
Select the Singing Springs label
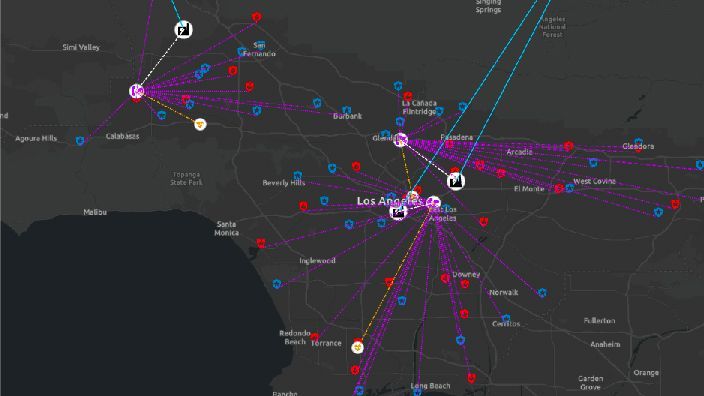[x=488, y=6]
